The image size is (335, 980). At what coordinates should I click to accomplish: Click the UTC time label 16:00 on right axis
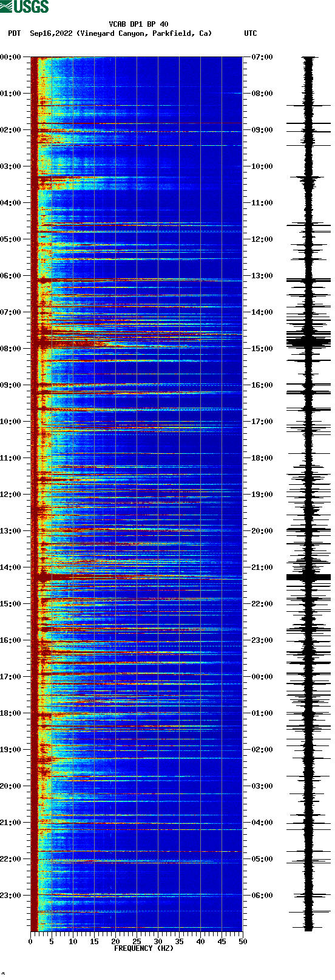tap(262, 385)
